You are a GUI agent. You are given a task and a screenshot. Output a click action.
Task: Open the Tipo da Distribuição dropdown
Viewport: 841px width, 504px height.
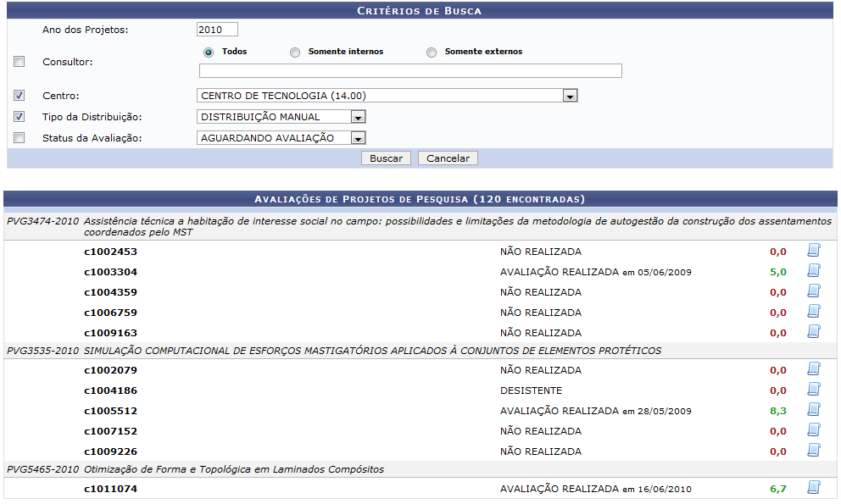357,117
